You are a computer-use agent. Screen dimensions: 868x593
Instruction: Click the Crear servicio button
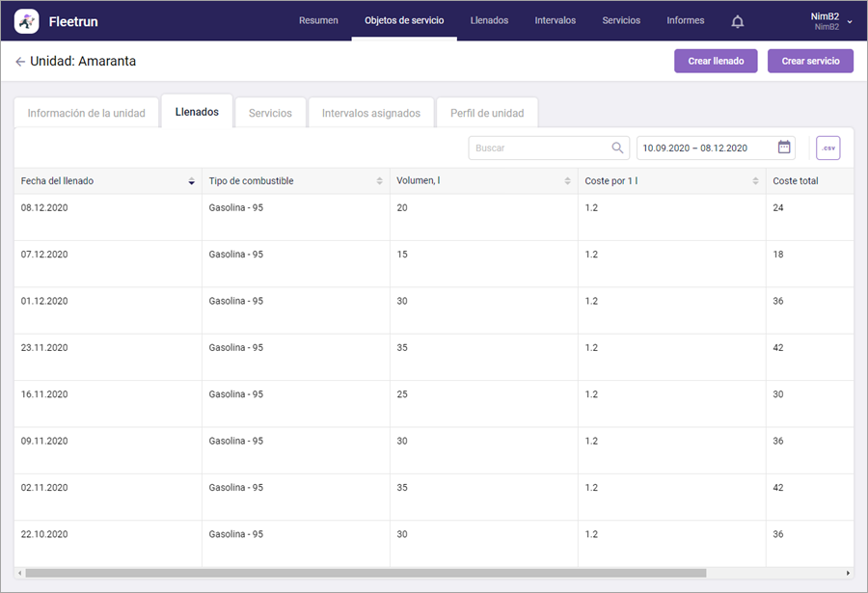click(810, 61)
